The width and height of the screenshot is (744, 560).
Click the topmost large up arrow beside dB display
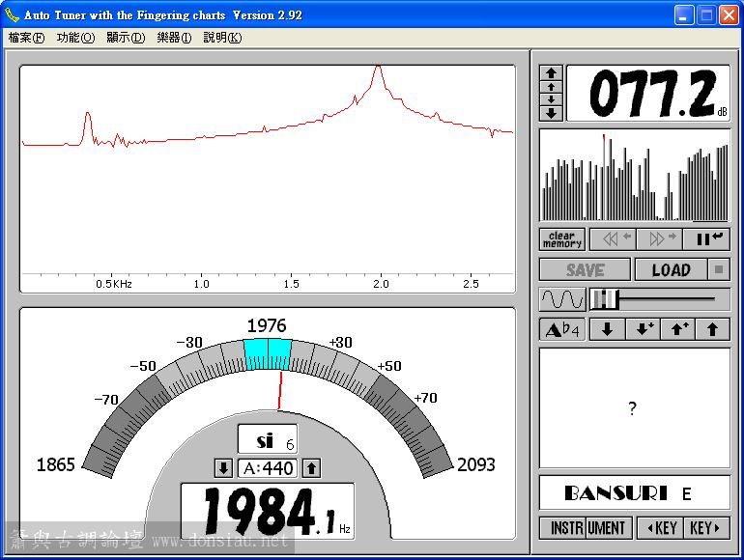pyautogui.click(x=551, y=72)
